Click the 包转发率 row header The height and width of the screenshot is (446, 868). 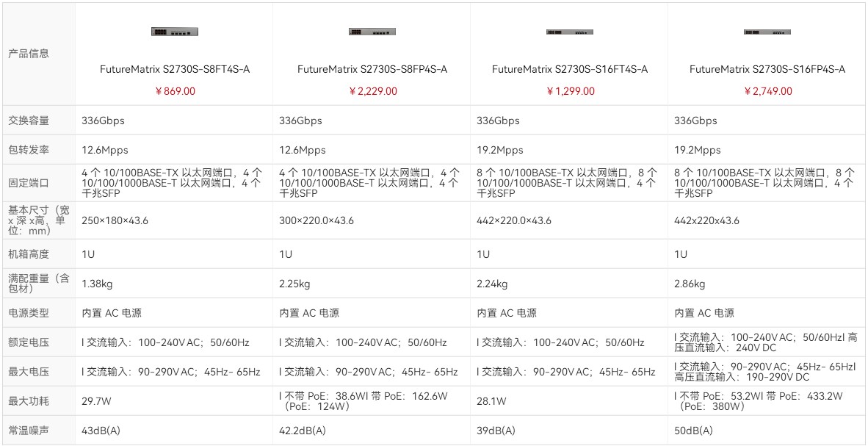coord(29,150)
